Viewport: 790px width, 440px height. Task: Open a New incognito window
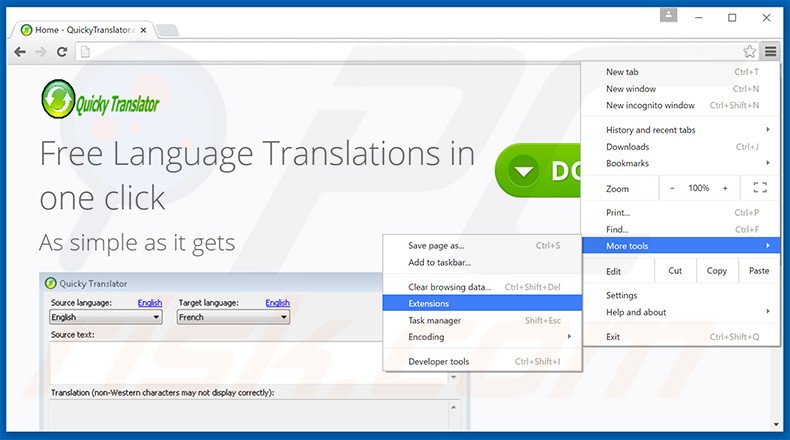click(681, 105)
